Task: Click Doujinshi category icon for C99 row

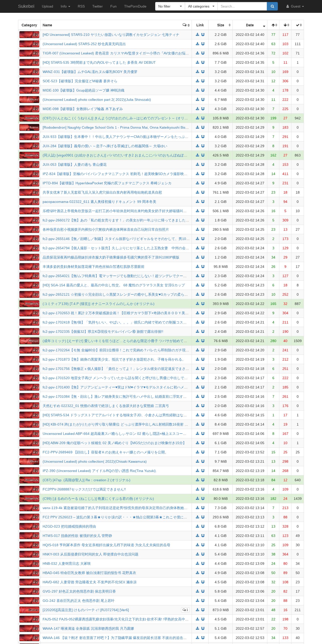Action: tap(29, 499)
